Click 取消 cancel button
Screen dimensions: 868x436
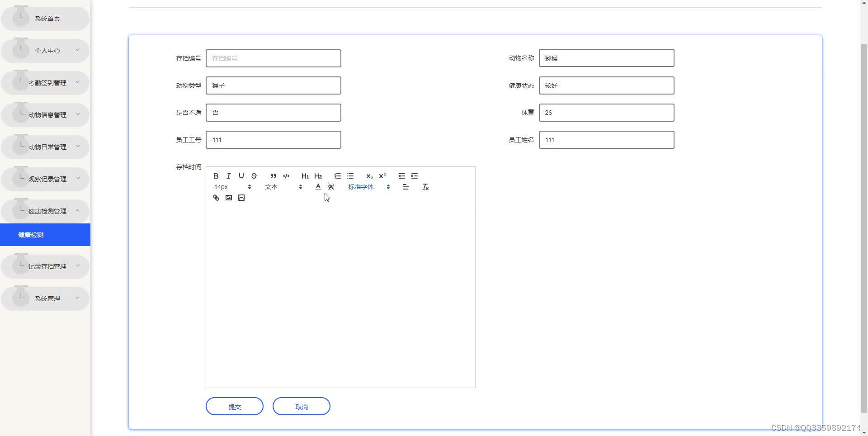[x=302, y=406]
